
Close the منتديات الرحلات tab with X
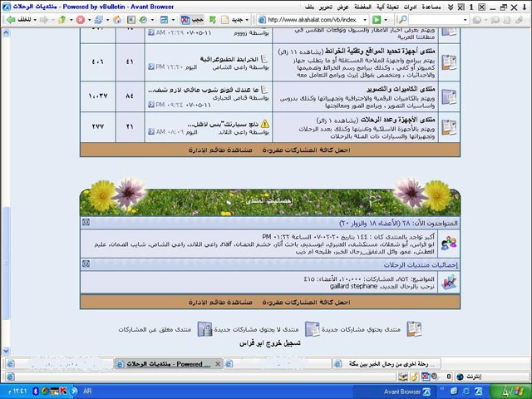click(x=218, y=364)
